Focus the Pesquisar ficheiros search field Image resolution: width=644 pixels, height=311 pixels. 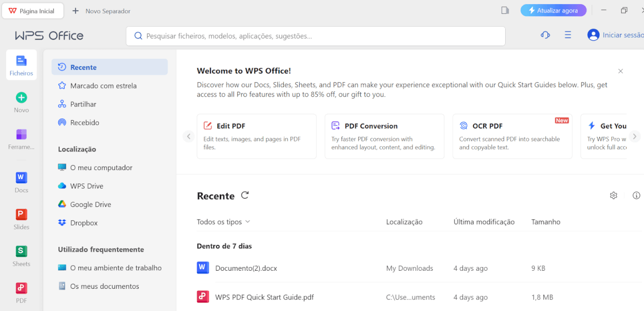point(315,36)
